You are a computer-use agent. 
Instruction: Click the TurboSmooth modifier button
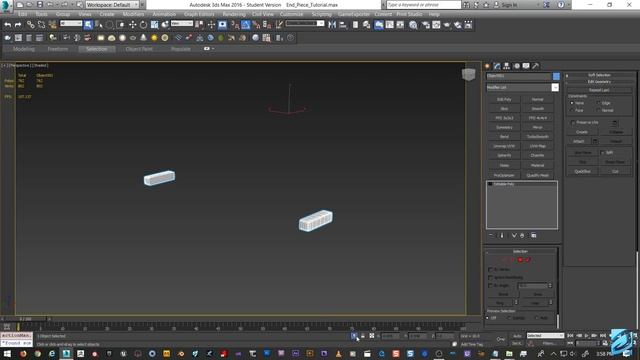[538, 137]
